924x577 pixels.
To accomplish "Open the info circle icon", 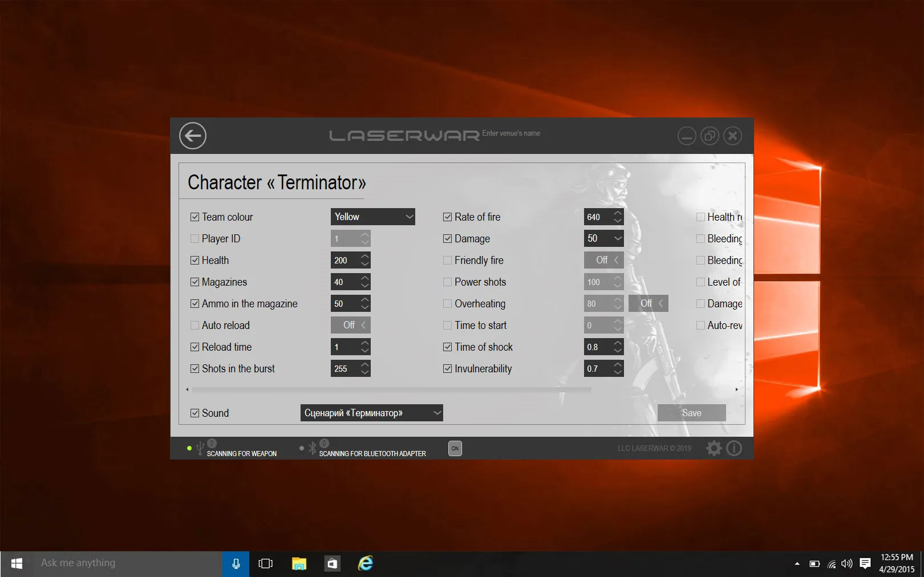I will pos(735,448).
